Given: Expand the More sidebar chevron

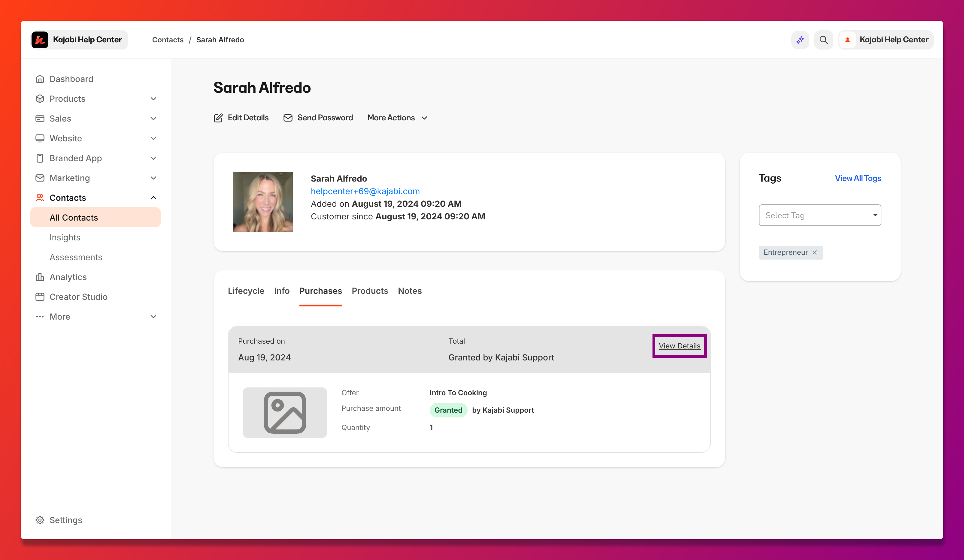Looking at the screenshot, I should pos(153,317).
